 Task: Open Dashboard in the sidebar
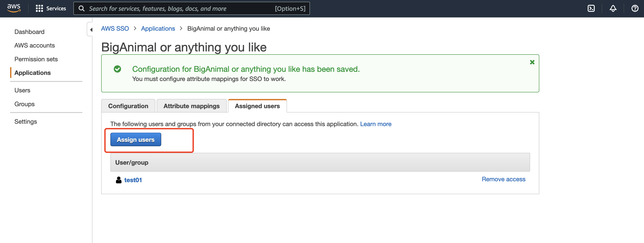tap(30, 32)
